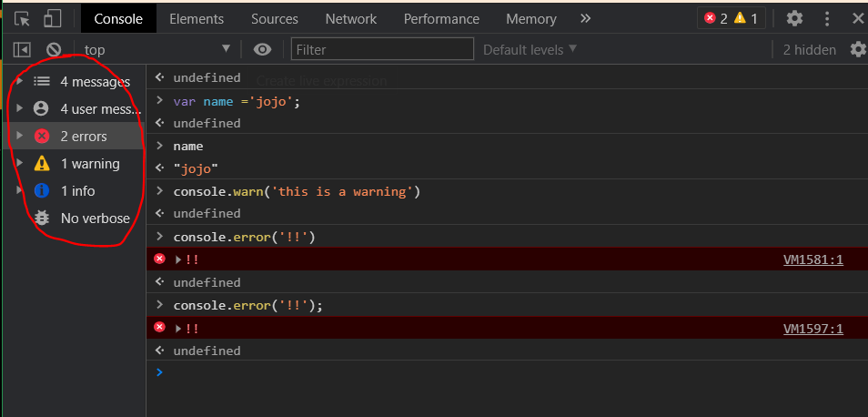Expand the first '!!' error message
The image size is (868, 417).
(x=178, y=259)
